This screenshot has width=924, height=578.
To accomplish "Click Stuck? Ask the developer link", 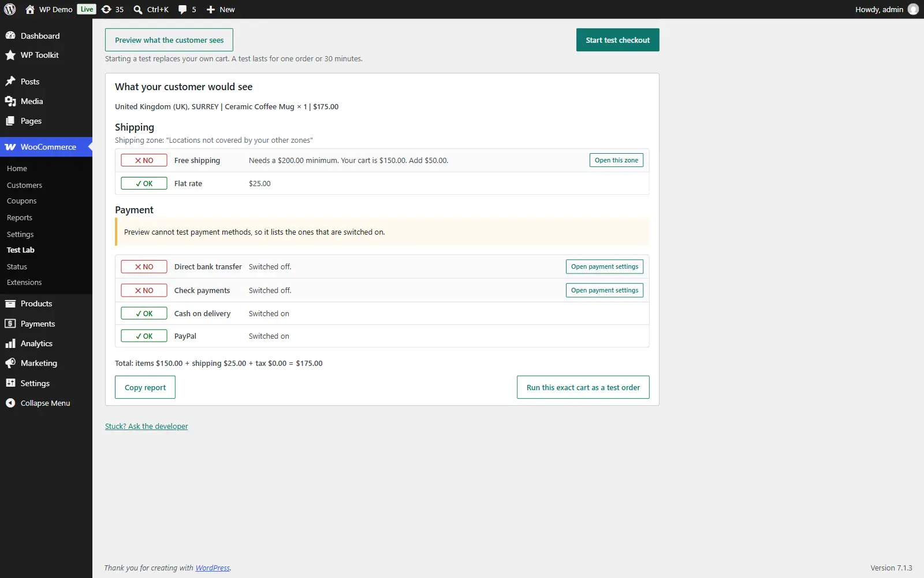I will pos(147,427).
